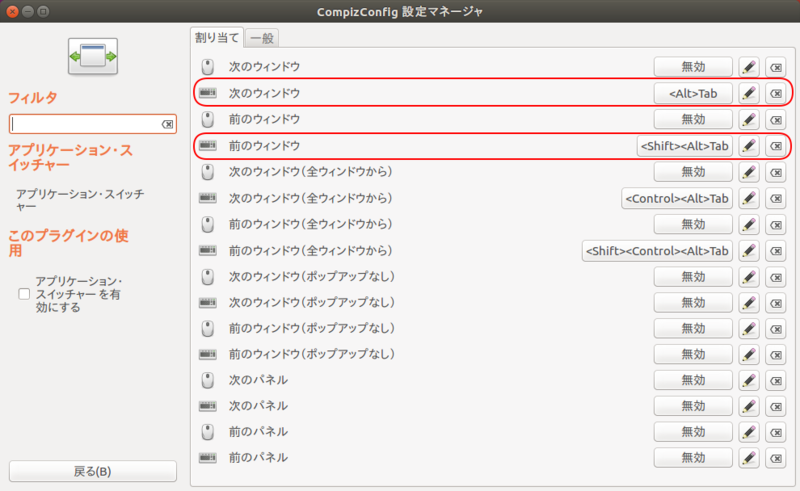Reset the <Shift><Alt>Tab binding with its reset icon
This screenshot has width=800, height=491.
(x=776, y=146)
